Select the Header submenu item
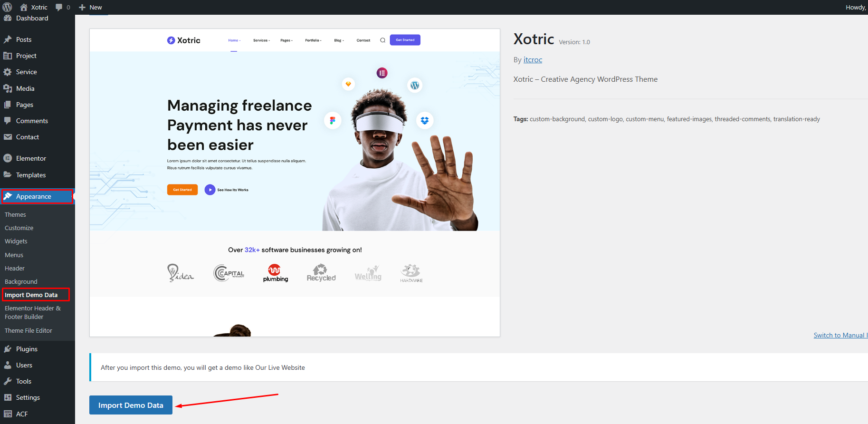Image resolution: width=868 pixels, height=424 pixels. 15,268
